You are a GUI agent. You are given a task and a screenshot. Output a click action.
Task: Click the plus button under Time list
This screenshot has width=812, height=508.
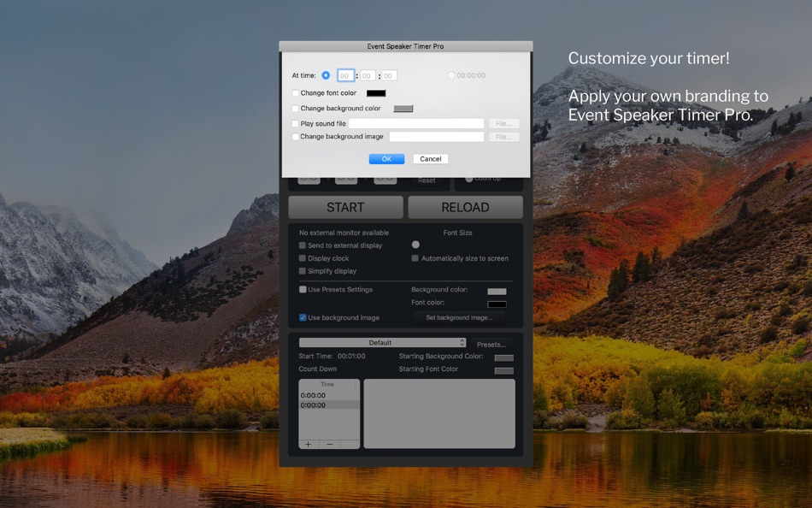pos(309,444)
